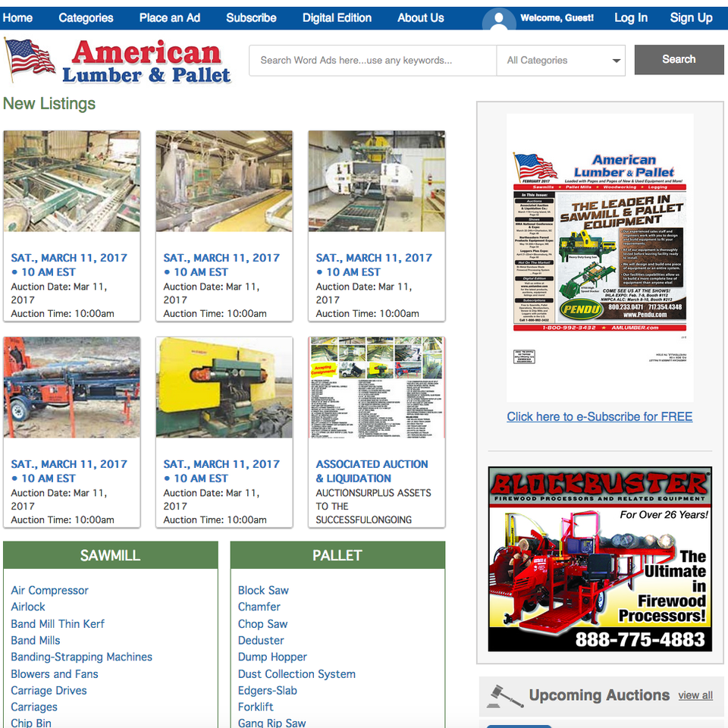Open the Forklift pallet category
This screenshot has height=728, width=728.
tap(256, 707)
